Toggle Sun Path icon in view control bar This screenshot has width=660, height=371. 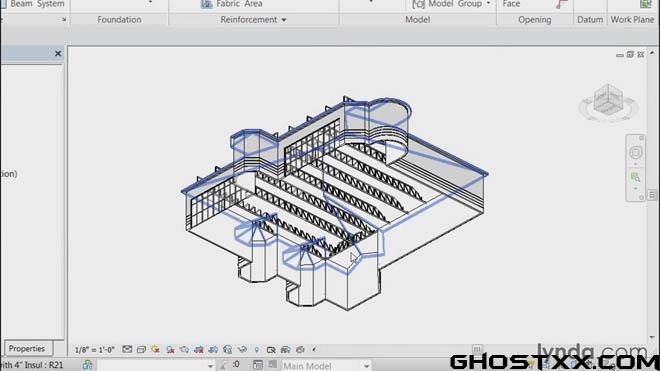pos(156,350)
